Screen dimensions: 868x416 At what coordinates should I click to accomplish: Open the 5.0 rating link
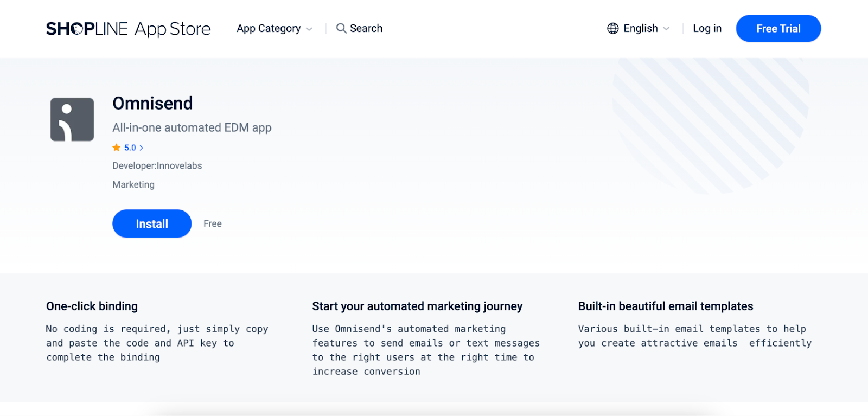click(130, 148)
